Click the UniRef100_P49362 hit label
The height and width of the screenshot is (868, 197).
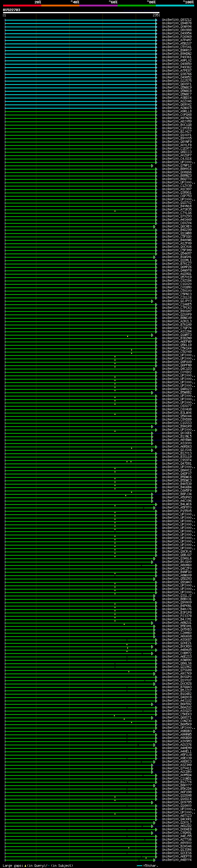pos(176,67)
